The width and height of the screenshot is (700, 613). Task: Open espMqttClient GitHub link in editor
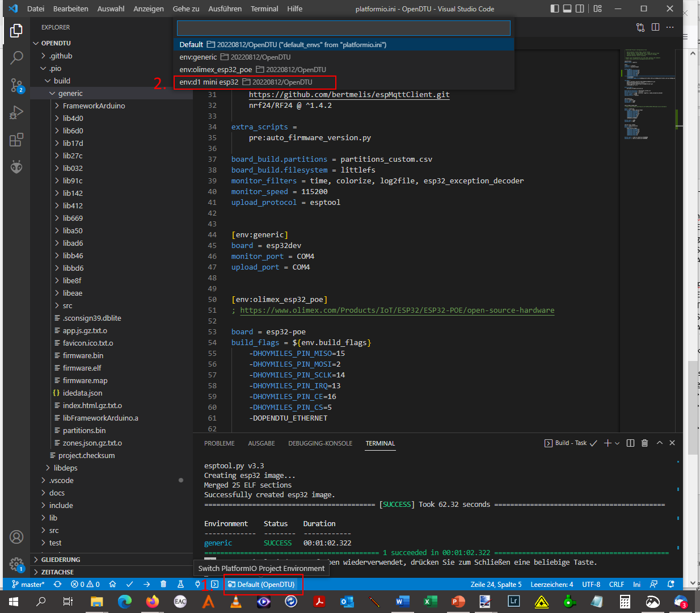pos(349,95)
